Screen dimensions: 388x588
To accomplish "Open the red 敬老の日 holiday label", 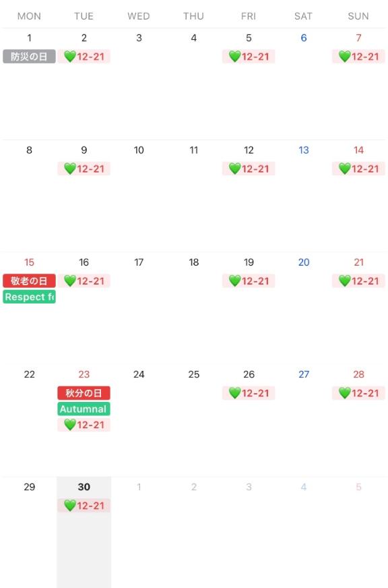I will click(x=29, y=281).
